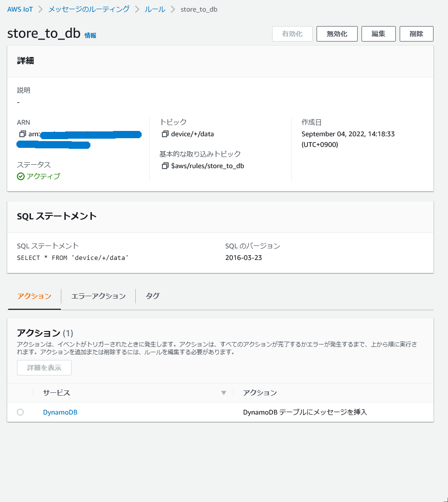Switch to the アクション tab
This screenshot has height=502, width=448.
[34, 296]
